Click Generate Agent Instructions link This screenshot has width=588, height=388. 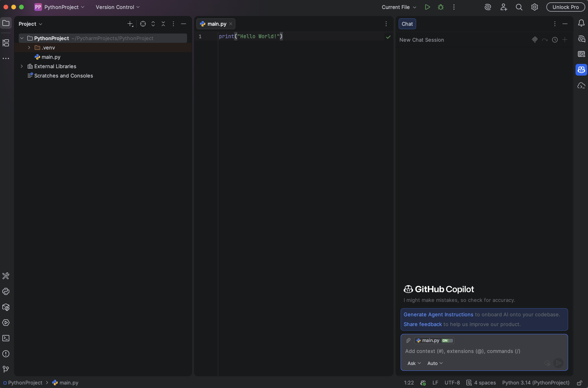[438, 314]
